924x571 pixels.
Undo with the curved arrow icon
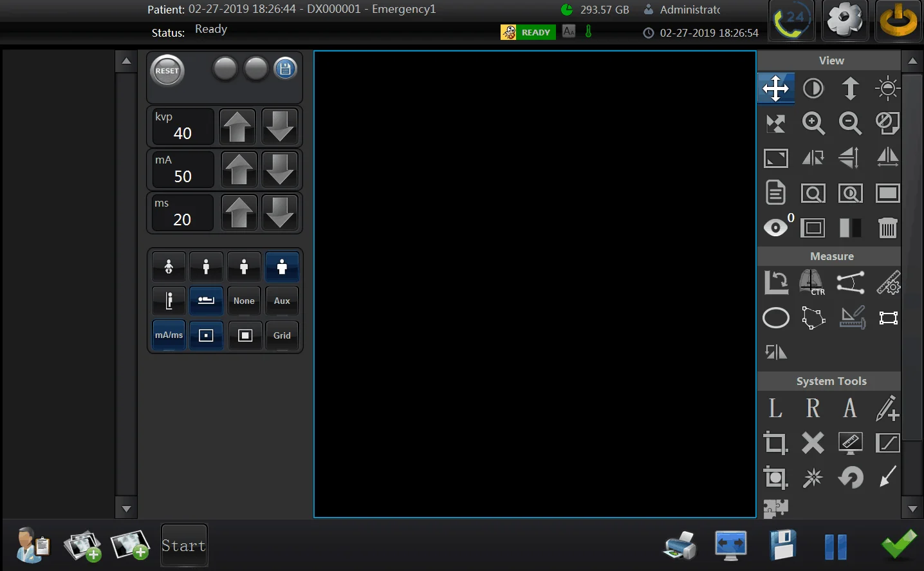click(x=851, y=478)
